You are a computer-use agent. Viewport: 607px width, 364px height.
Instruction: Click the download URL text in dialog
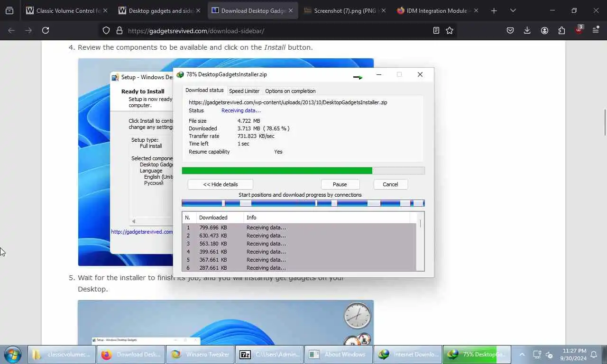point(288,102)
